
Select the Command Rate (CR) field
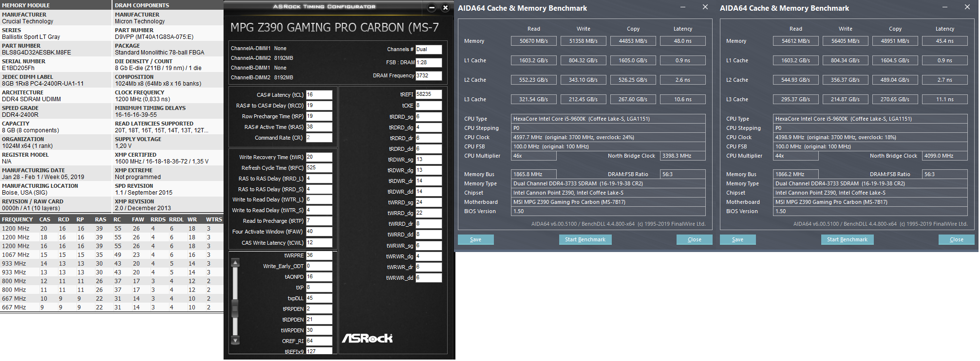pyautogui.click(x=319, y=138)
